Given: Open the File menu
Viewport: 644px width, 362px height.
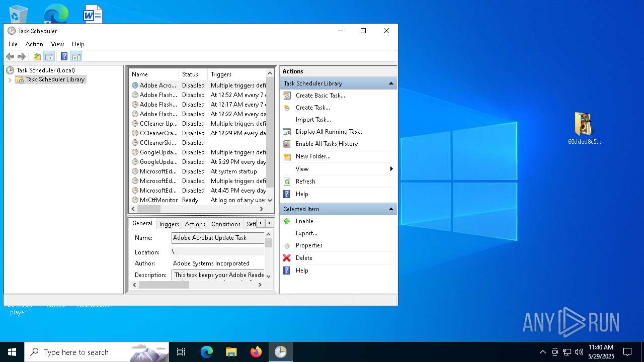Looking at the screenshot, I should pyautogui.click(x=13, y=44).
